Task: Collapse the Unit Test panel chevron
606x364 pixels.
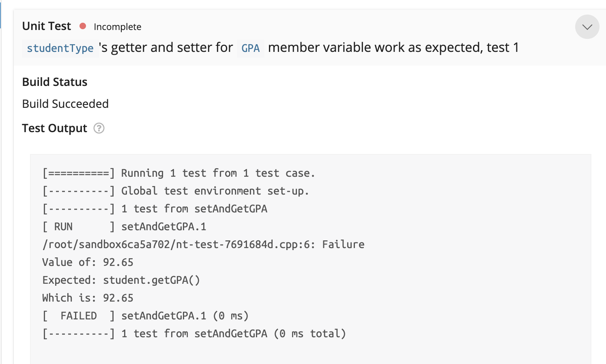Action: point(587,27)
